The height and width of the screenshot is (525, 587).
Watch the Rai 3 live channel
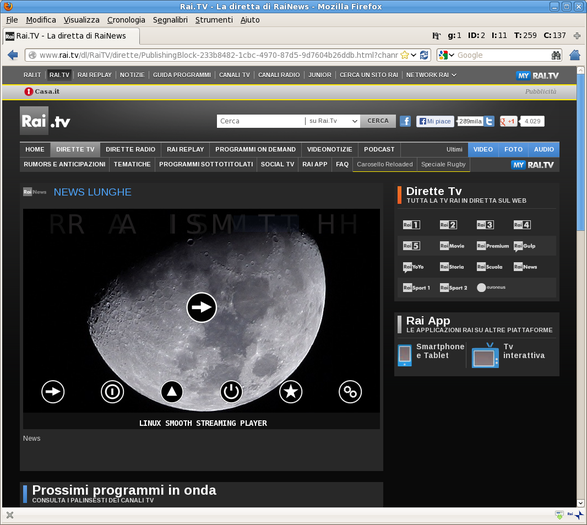[485, 225]
